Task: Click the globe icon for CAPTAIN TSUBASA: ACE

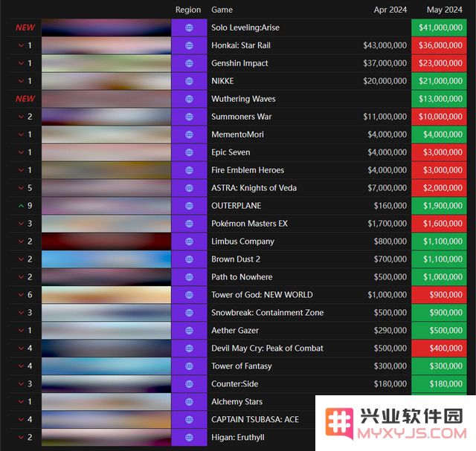Action: pyautogui.click(x=189, y=420)
